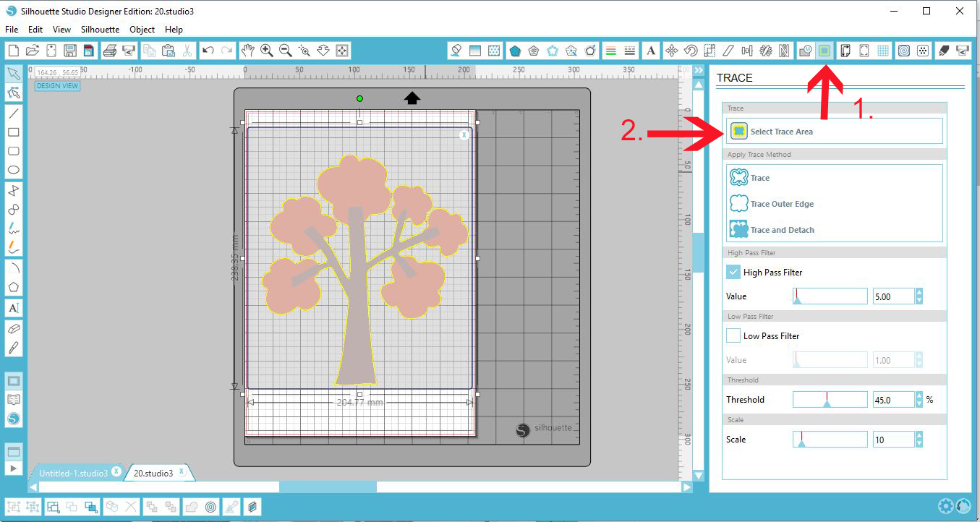
Task: Open the Silhouette menu
Action: tap(100, 30)
